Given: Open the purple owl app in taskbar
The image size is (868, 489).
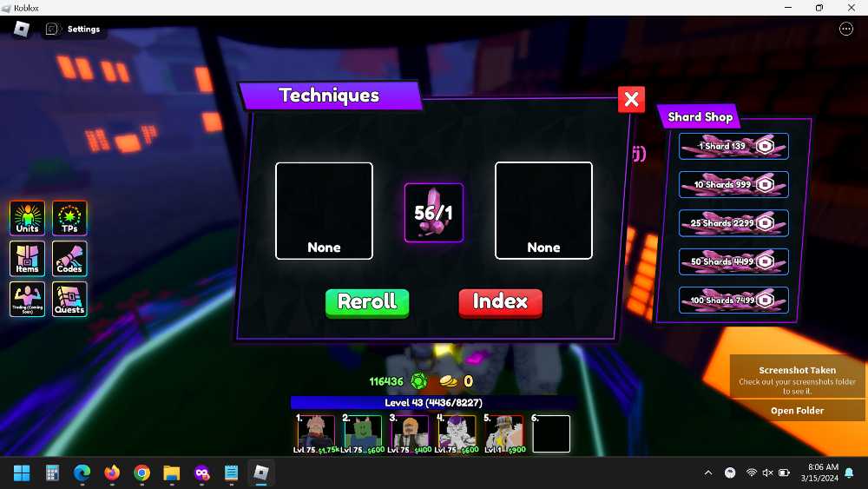Looking at the screenshot, I should point(201,473).
